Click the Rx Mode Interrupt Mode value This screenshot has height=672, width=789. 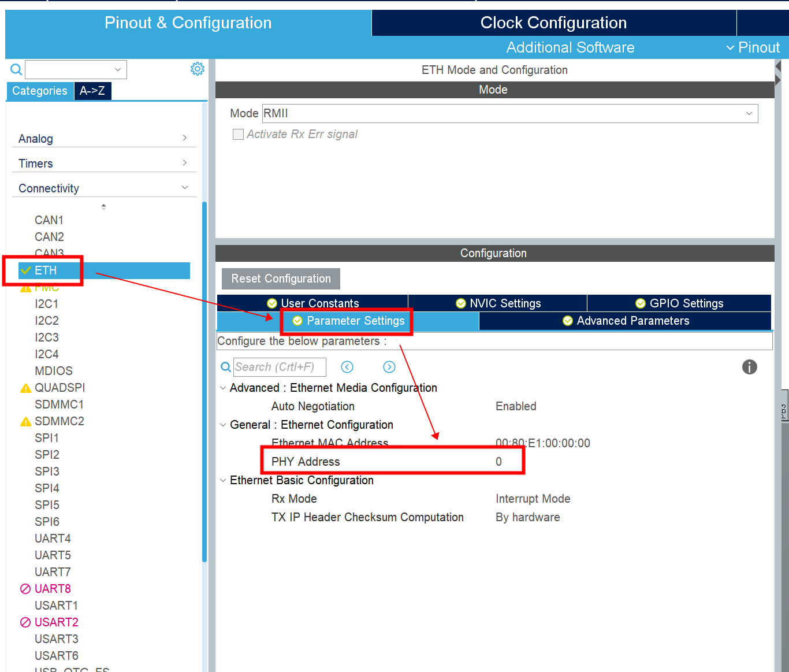tap(533, 499)
